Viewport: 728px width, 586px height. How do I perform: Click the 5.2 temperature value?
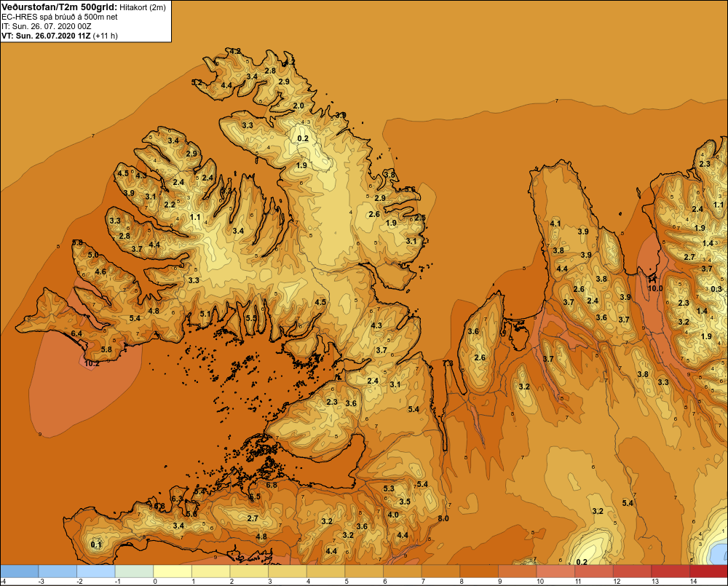click(x=197, y=83)
